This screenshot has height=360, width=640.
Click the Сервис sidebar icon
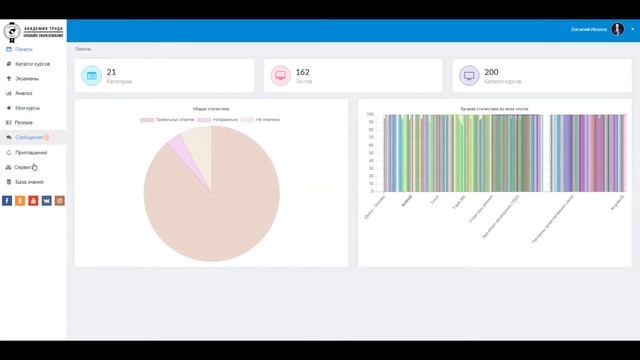pyautogui.click(x=9, y=167)
